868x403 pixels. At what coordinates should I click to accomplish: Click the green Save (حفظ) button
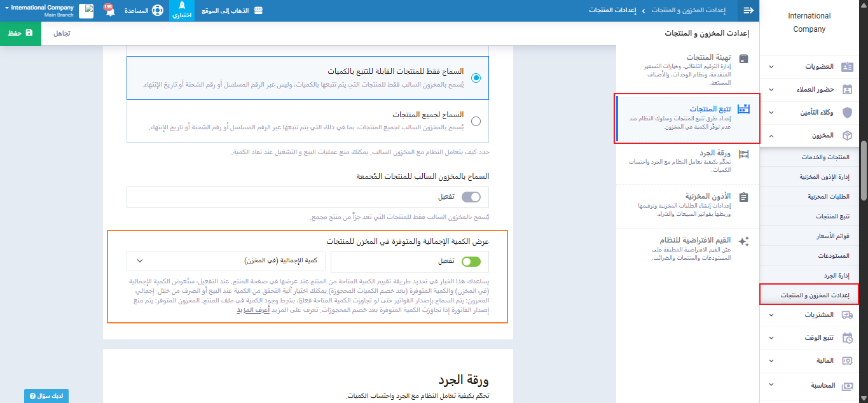20,33
